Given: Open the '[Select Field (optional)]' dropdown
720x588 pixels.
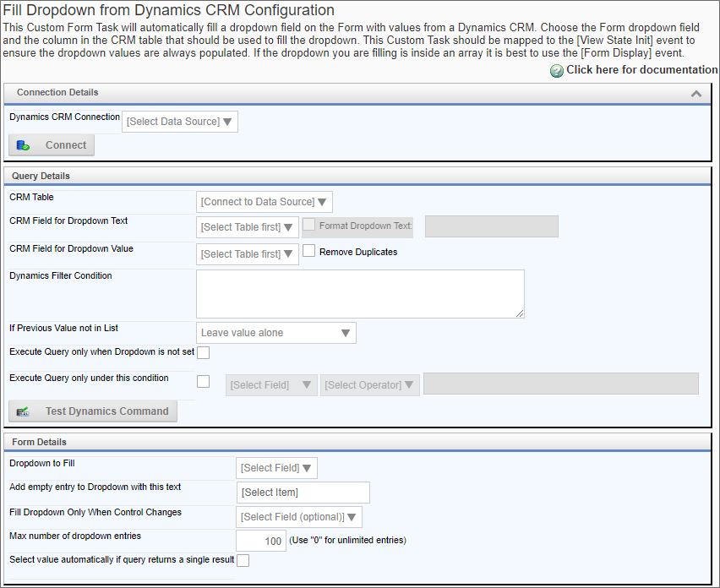Looking at the screenshot, I should point(299,517).
